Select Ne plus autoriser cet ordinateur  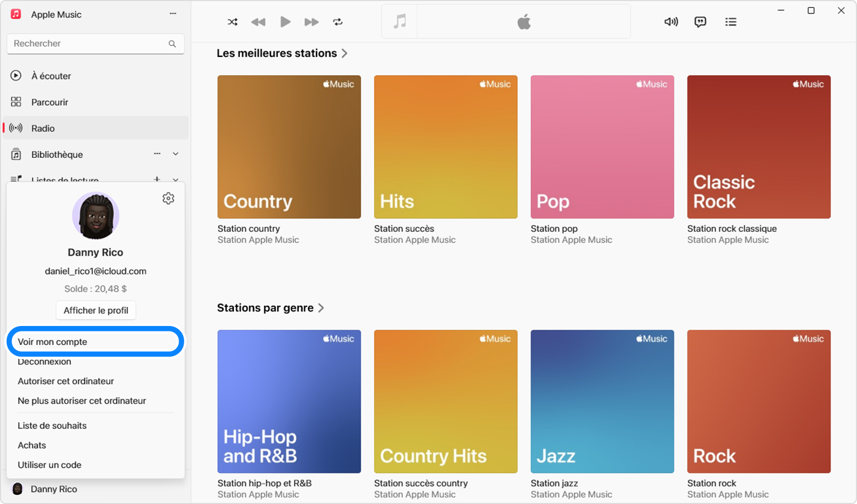point(82,401)
